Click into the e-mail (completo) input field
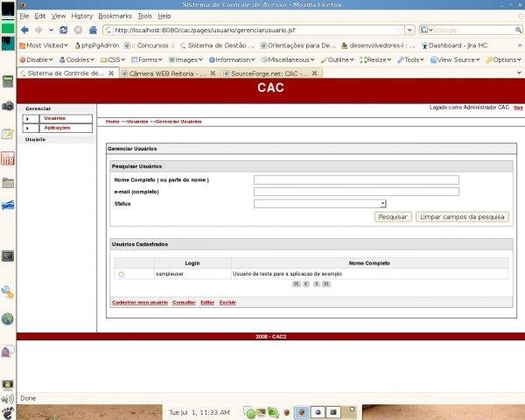 click(356, 192)
